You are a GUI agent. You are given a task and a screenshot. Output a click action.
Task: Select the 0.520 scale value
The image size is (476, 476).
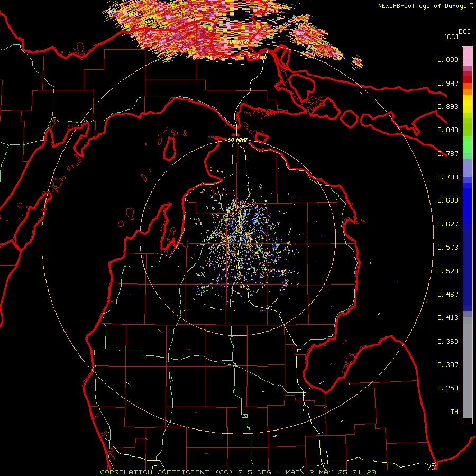point(448,271)
